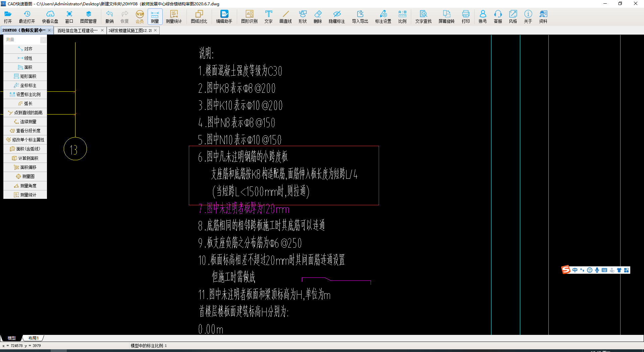Click 隐藏标注 to hide annotations
644x352 pixels.
pos(337,17)
